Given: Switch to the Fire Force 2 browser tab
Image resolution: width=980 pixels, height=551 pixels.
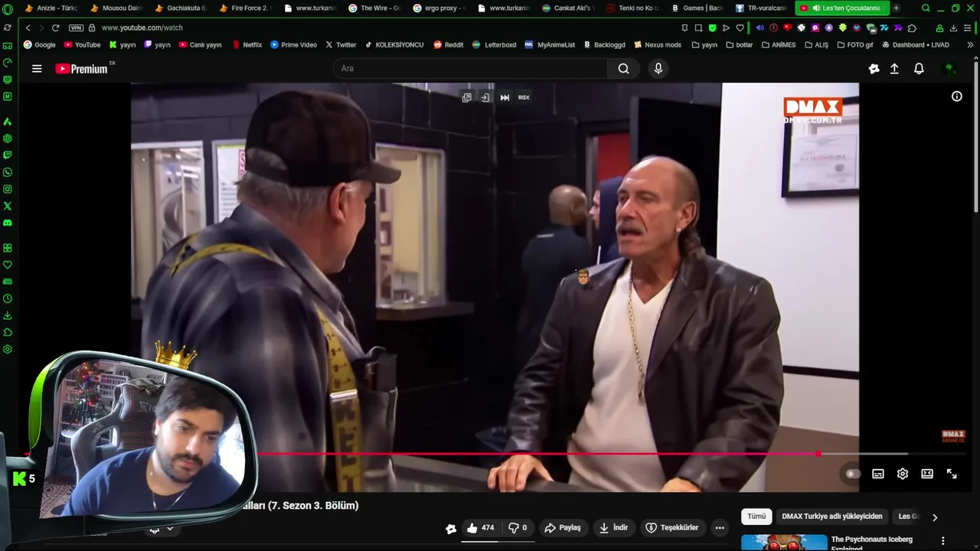Looking at the screenshot, I should 245,8.
